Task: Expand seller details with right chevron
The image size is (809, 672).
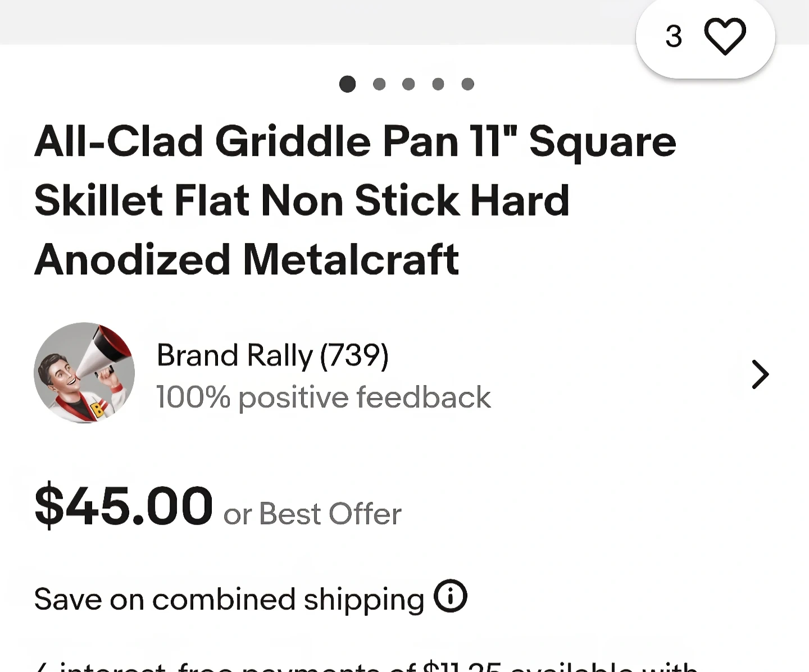Action: point(760,374)
